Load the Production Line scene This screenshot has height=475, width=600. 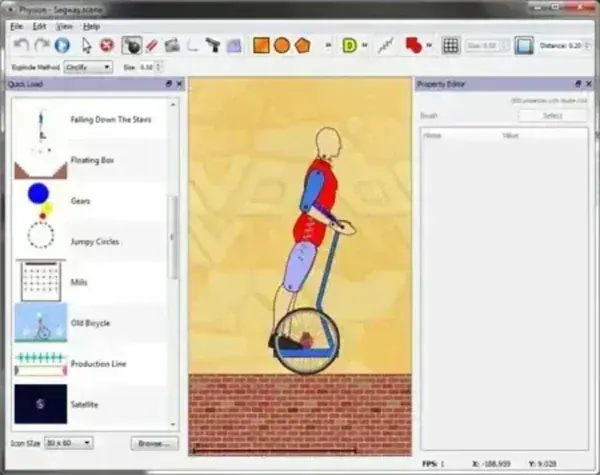[x=90, y=364]
